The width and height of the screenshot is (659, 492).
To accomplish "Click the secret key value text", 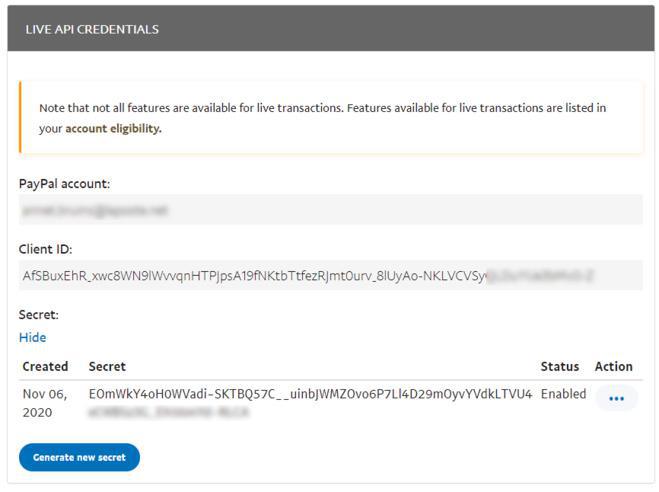I will 310,394.
